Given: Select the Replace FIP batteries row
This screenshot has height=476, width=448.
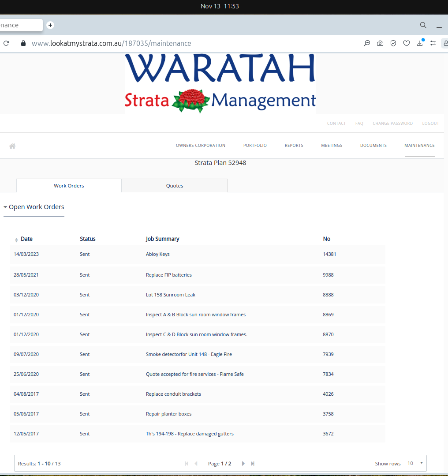Looking at the screenshot, I should click(197, 275).
